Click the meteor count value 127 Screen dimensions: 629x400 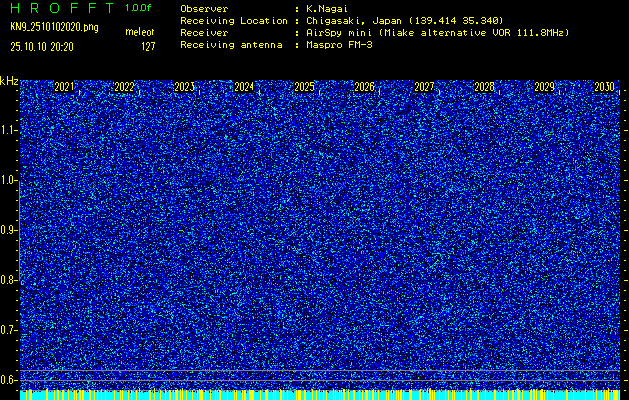point(148,46)
